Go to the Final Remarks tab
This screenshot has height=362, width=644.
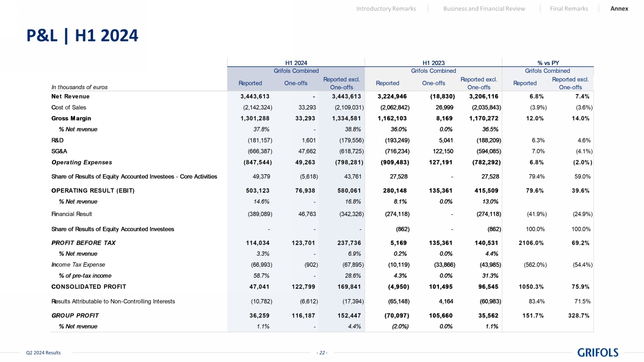click(569, 8)
